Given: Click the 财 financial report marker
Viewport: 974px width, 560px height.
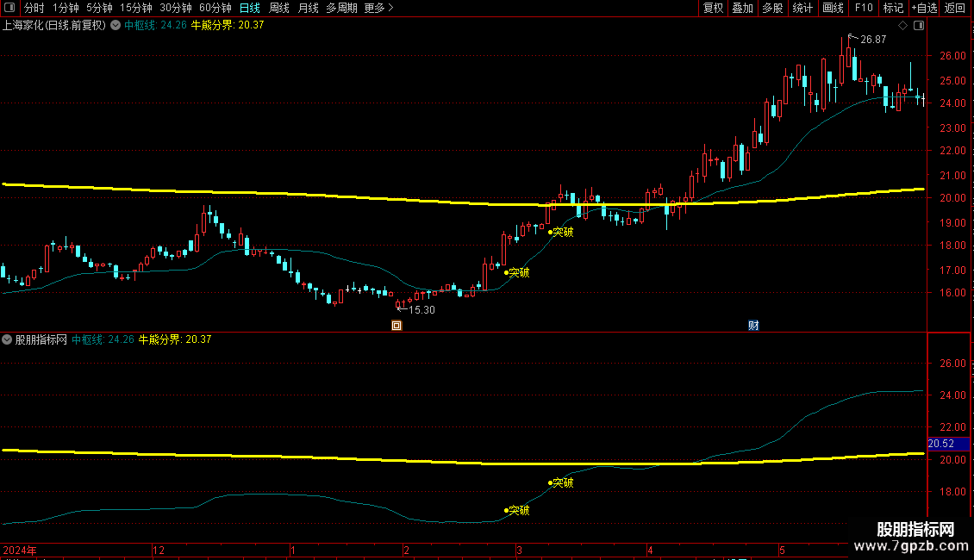Looking at the screenshot, I should pos(753,326).
